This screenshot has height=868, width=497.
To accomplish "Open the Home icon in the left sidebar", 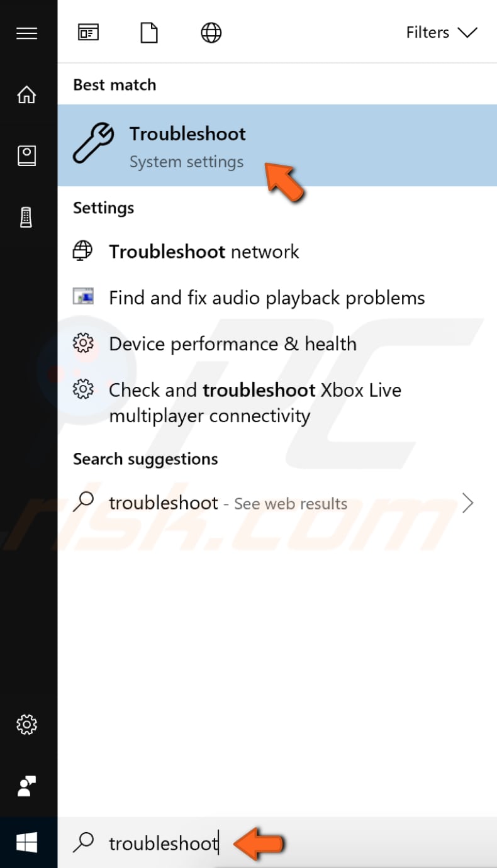I will [27, 94].
